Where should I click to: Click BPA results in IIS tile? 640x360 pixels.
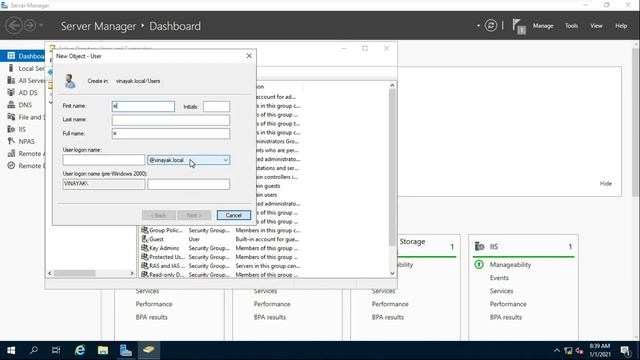tap(506, 317)
